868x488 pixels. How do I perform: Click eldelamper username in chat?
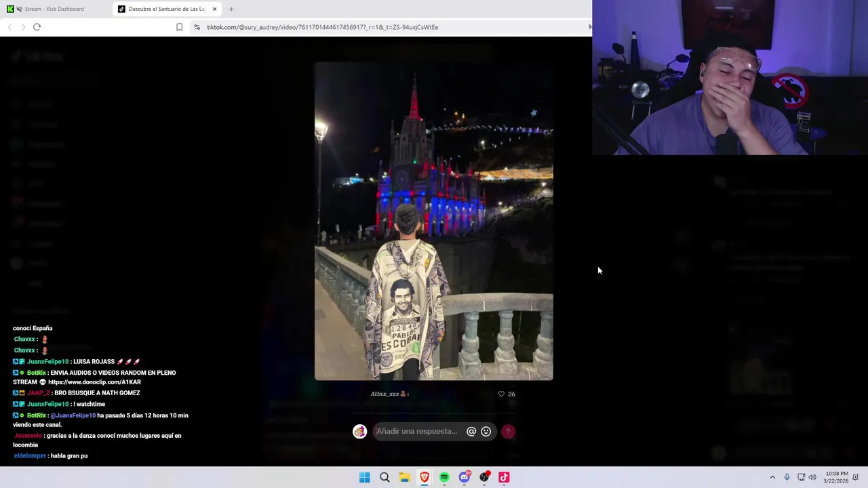coord(30,456)
